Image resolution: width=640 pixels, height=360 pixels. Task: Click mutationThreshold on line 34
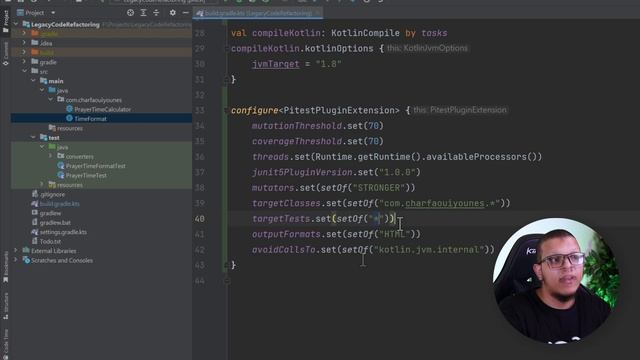tap(297, 126)
